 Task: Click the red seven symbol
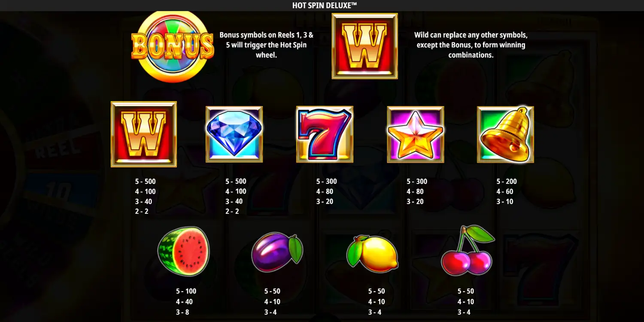click(x=325, y=134)
